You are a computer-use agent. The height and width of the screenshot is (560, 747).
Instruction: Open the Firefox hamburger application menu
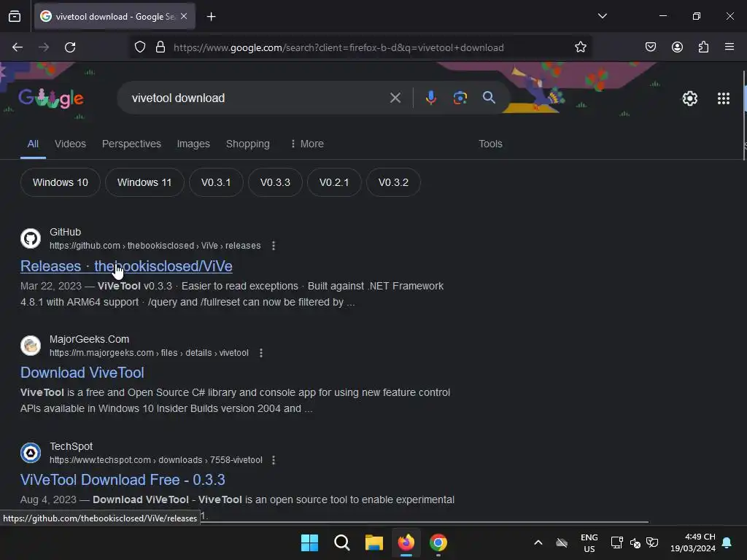point(729,47)
